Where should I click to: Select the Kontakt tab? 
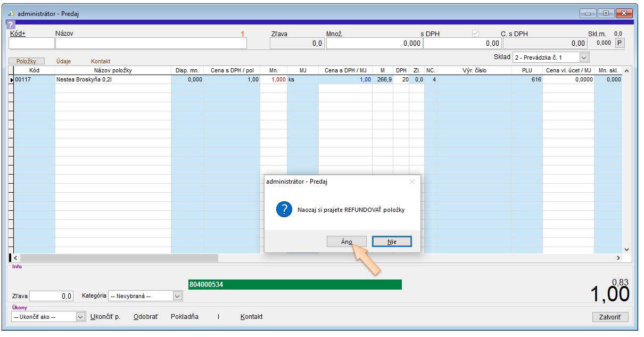[x=101, y=61]
